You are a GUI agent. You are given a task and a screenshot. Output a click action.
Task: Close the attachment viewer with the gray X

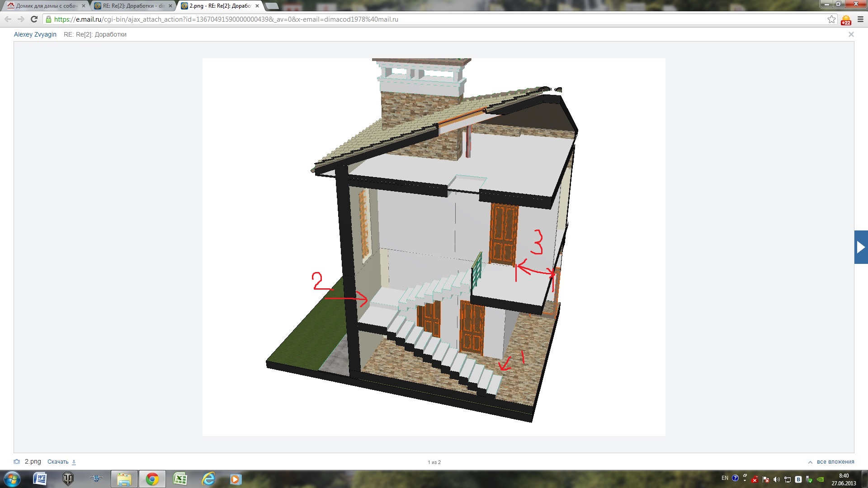tap(851, 34)
